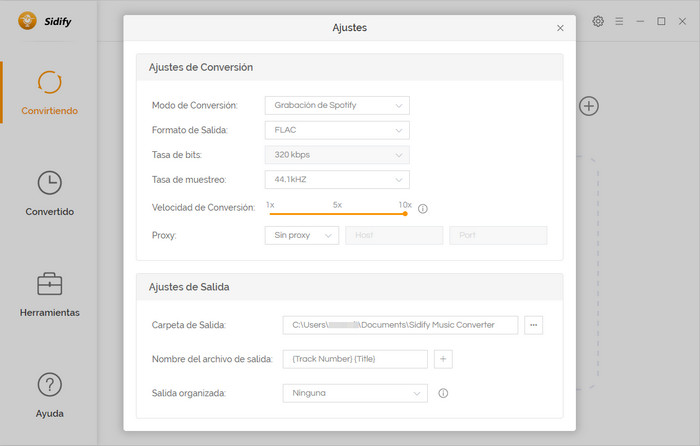700x446 pixels.
Task: Click info icon next to Salida organizada
Action: [443, 393]
